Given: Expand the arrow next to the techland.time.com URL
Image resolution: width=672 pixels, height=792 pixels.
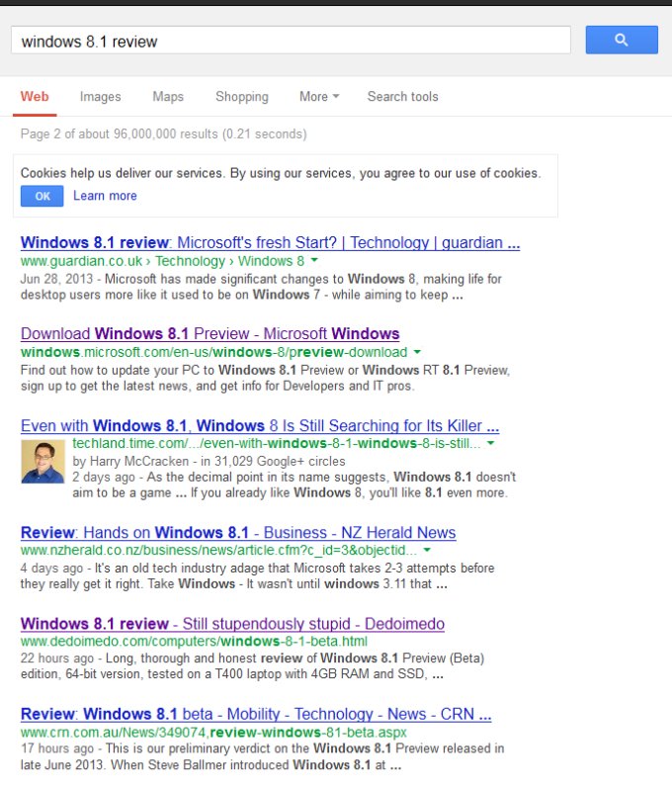Looking at the screenshot, I should tap(490, 443).
